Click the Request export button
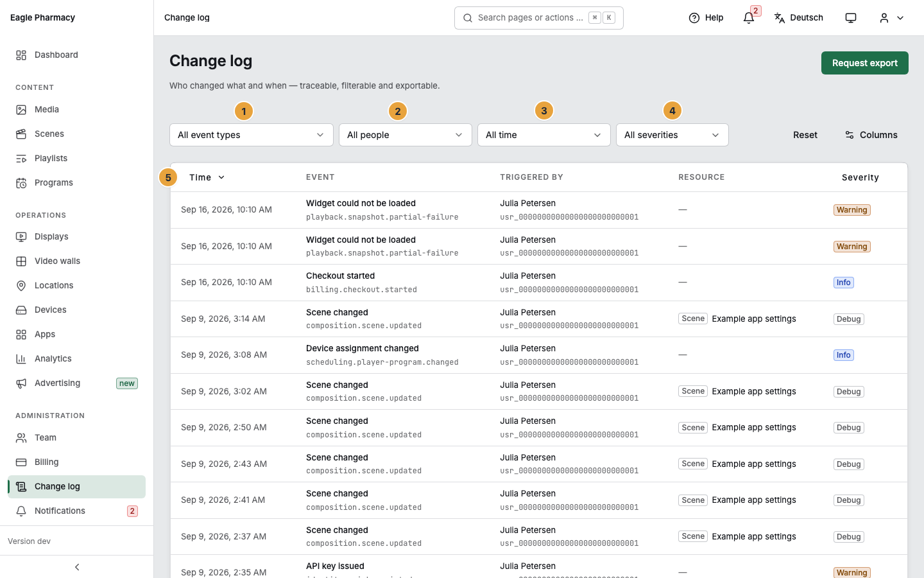This screenshot has height=578, width=924. click(x=865, y=63)
